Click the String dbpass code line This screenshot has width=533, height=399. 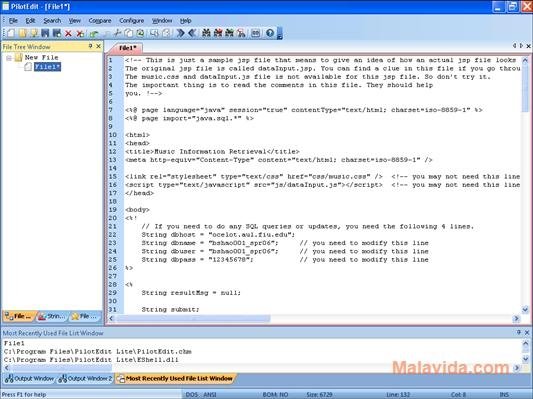(197, 260)
